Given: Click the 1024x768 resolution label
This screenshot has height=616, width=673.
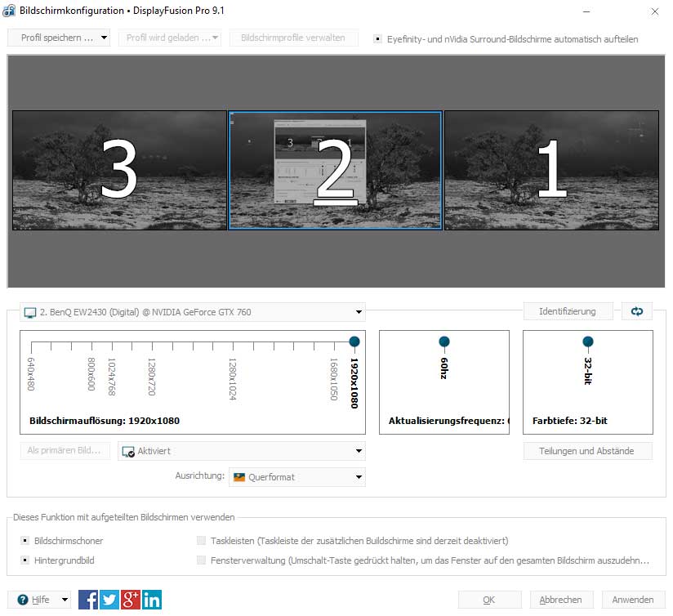Looking at the screenshot, I should (x=112, y=377).
